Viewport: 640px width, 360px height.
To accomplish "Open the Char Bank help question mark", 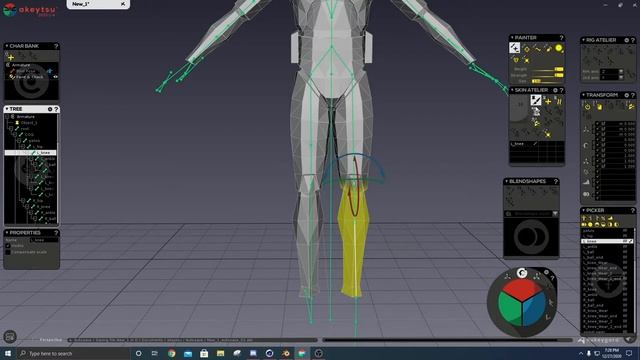I will pos(56,46).
